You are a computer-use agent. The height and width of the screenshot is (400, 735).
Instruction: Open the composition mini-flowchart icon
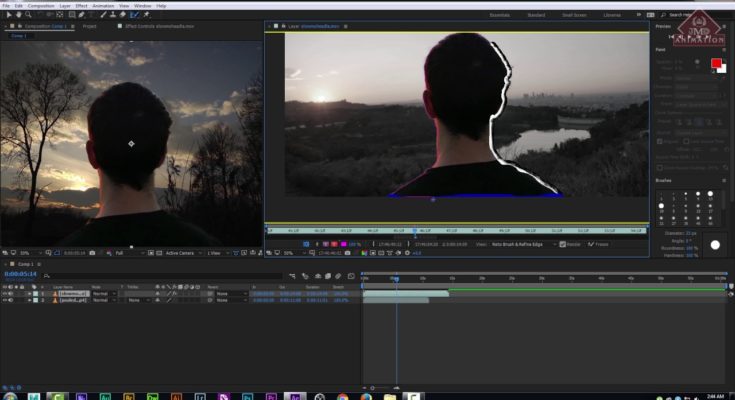click(292, 276)
